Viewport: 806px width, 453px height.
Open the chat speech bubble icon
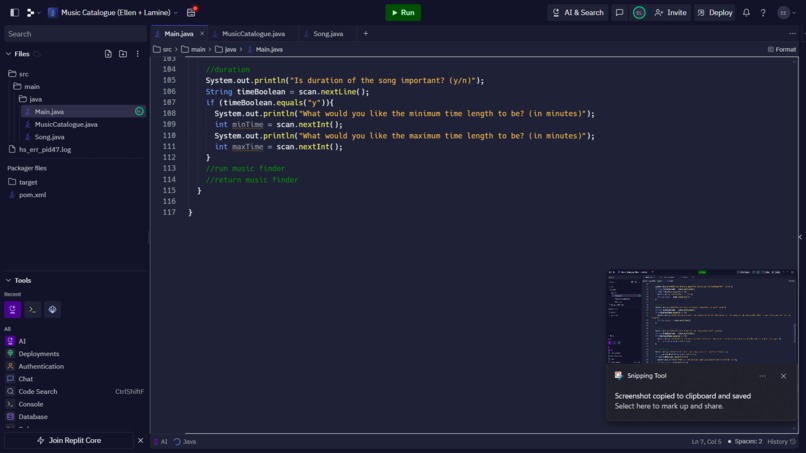click(x=619, y=12)
